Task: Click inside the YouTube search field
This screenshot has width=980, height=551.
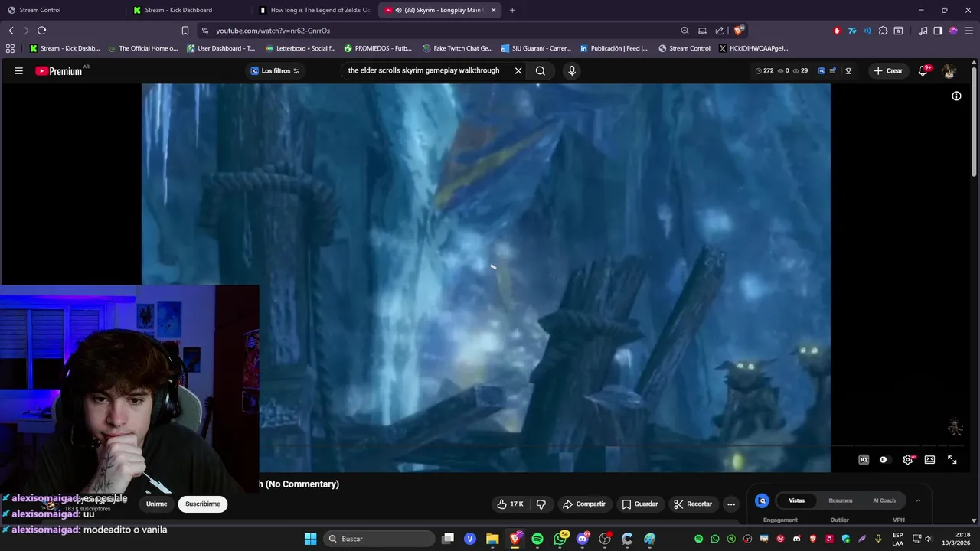Action: point(425,70)
